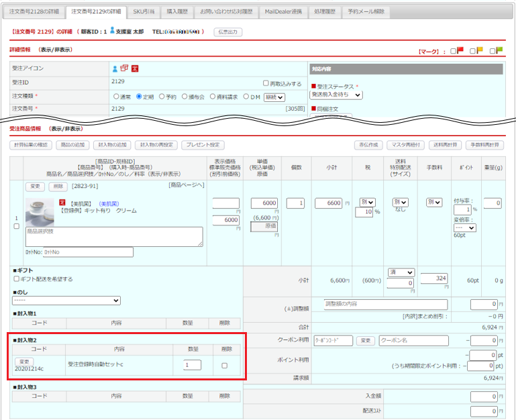Click the blue customer person icon
Screen dimensions: 516x420
click(x=115, y=68)
